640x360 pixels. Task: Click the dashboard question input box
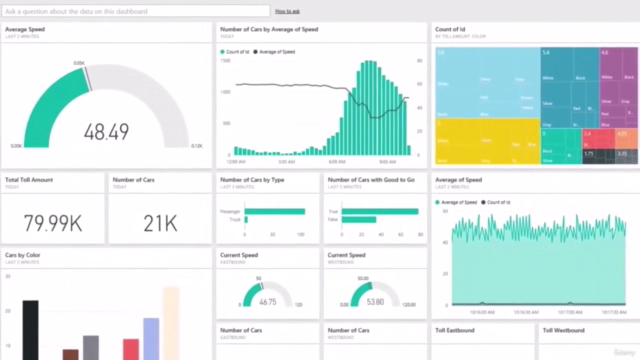(x=136, y=11)
